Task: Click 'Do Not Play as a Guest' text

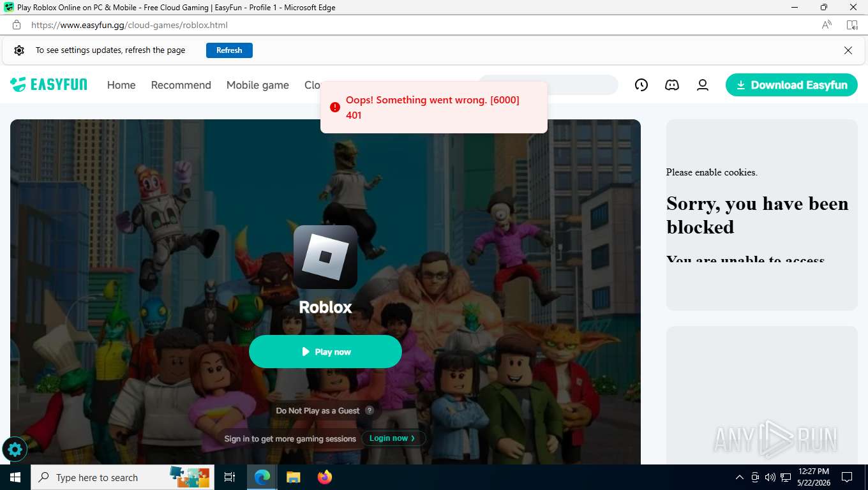Action: click(x=318, y=410)
